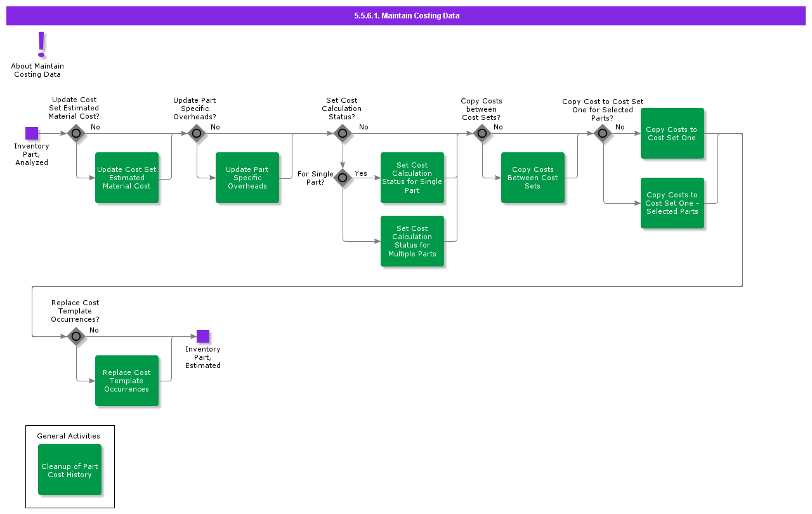Image resolution: width=812 pixels, height=514 pixels.
Task: Click No above the Copy Cost to Cost Set One diamond
Action: click(x=620, y=127)
